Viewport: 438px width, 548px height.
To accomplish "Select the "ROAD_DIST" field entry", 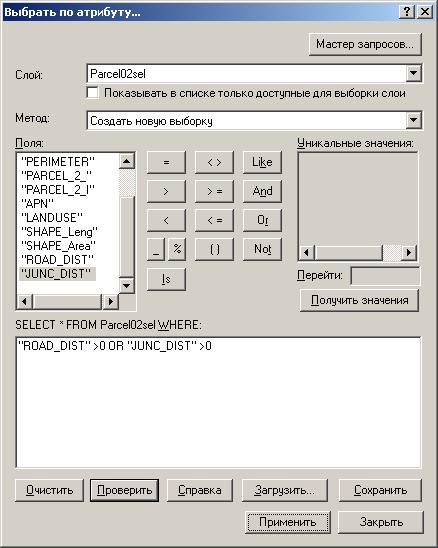I will pos(57,260).
